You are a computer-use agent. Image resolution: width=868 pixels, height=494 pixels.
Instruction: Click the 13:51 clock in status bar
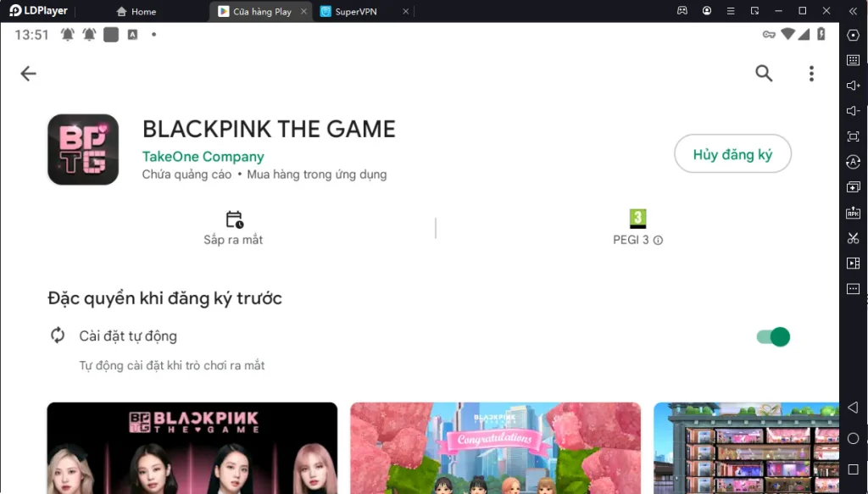coord(31,35)
